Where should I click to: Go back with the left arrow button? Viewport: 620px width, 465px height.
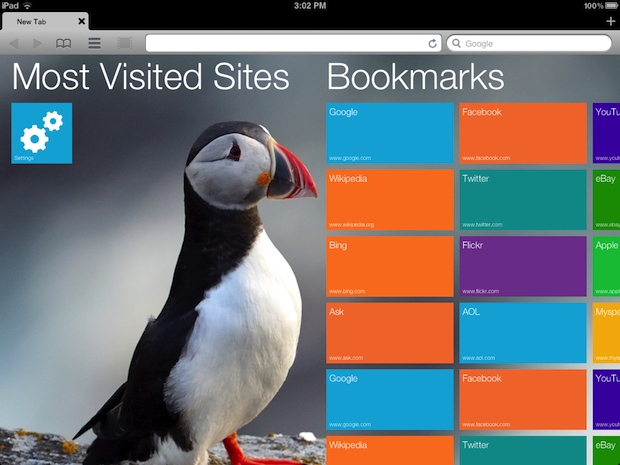click(x=14, y=43)
